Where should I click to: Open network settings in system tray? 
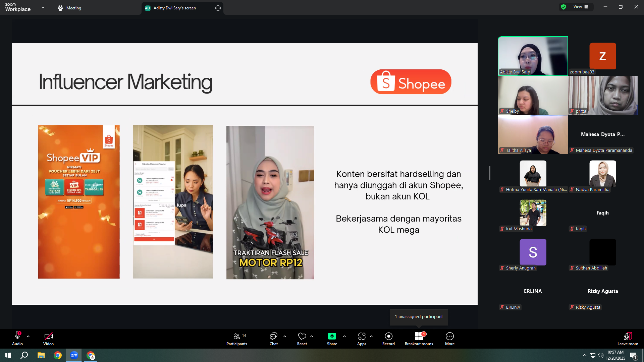pyautogui.click(x=593, y=355)
